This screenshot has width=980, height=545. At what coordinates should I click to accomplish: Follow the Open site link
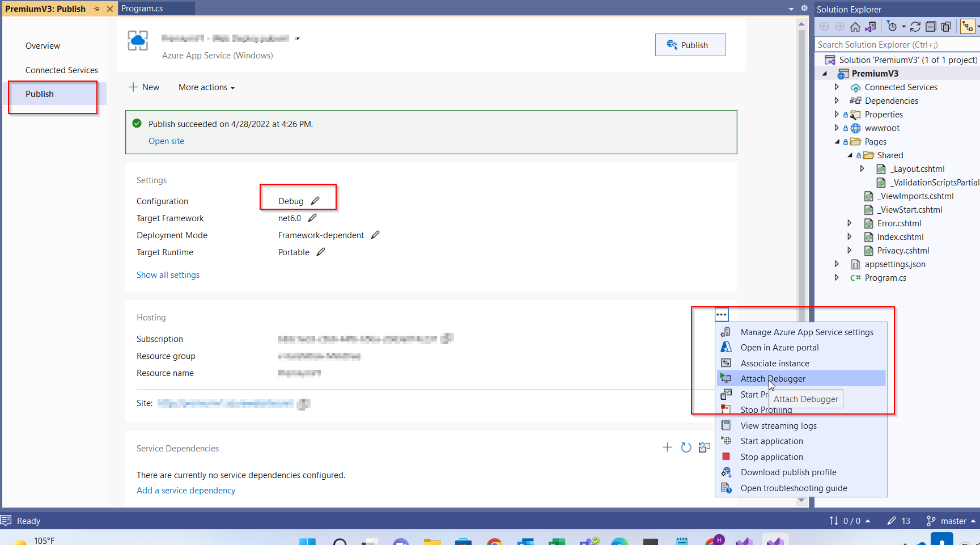coord(166,141)
